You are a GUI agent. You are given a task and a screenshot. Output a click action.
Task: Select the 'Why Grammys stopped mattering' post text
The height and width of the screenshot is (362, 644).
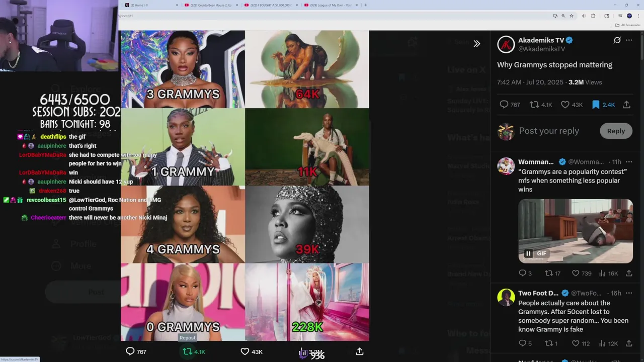554,65
